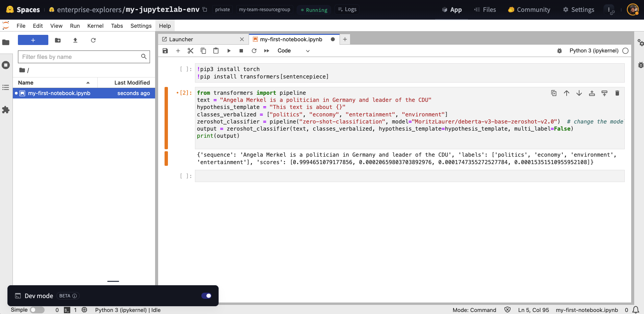Click the kernel status circle indicator
The width and height of the screenshot is (644, 314).
click(625, 51)
